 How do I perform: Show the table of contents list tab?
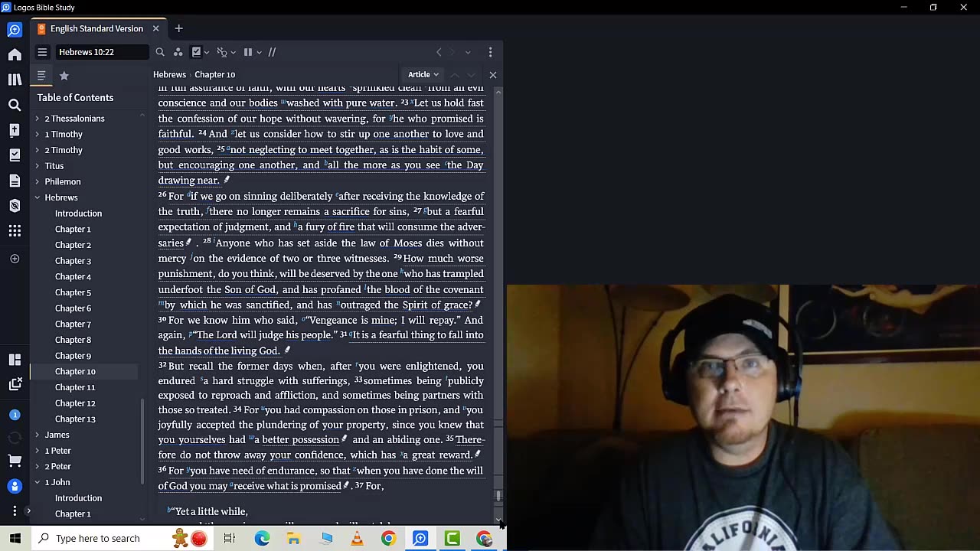point(41,76)
